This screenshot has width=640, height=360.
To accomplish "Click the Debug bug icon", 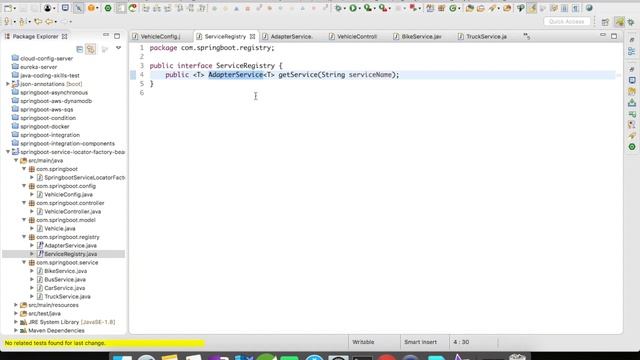I will click(x=338, y=8).
